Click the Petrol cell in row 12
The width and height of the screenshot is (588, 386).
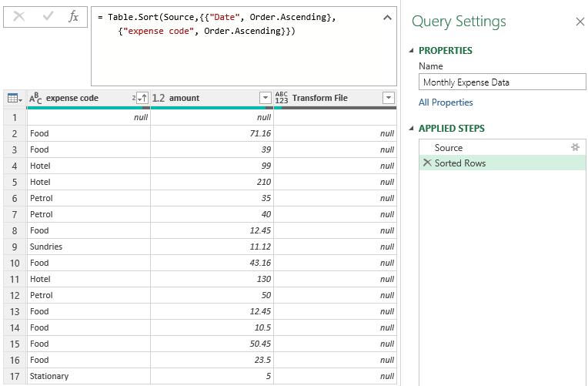pyautogui.click(x=89, y=295)
